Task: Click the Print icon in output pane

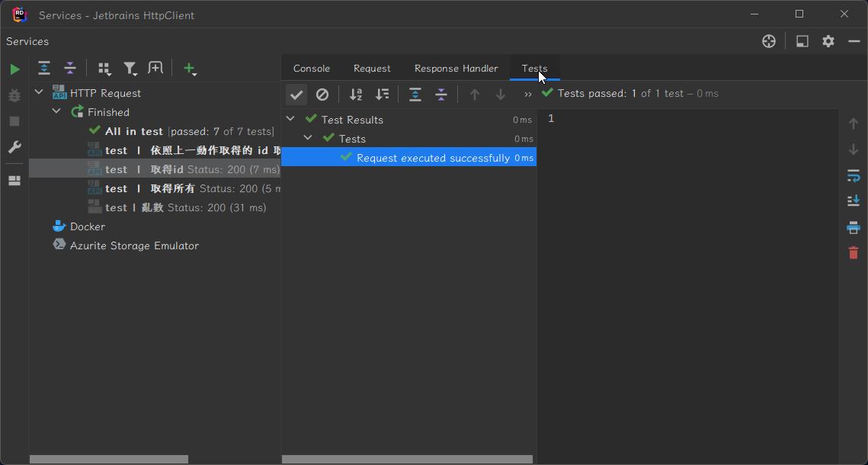Action: coord(853,227)
